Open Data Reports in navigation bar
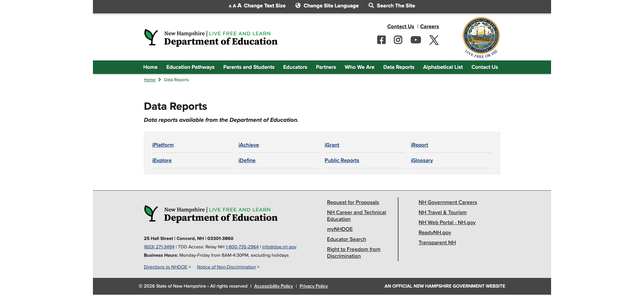644x295 pixels. coord(399,67)
